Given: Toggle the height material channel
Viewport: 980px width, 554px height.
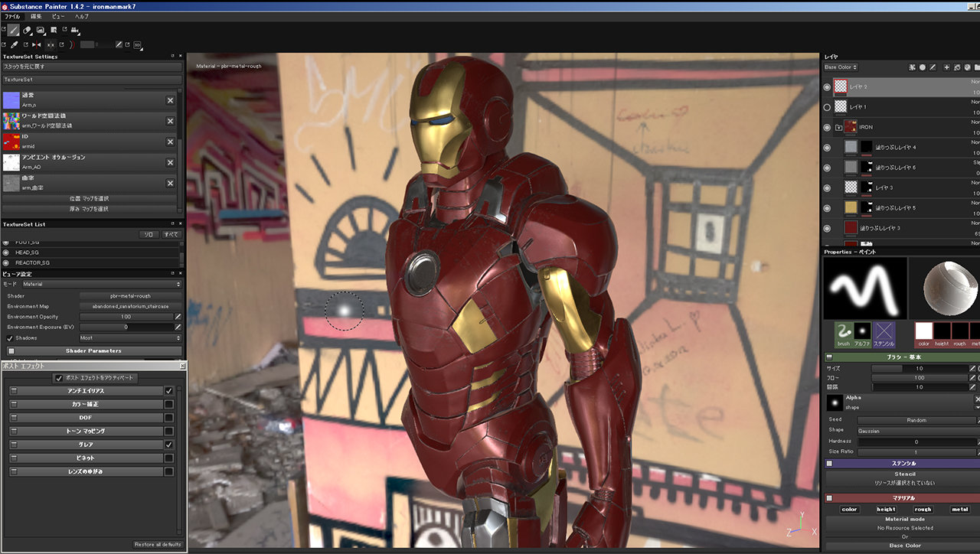Looking at the screenshot, I should [886, 509].
